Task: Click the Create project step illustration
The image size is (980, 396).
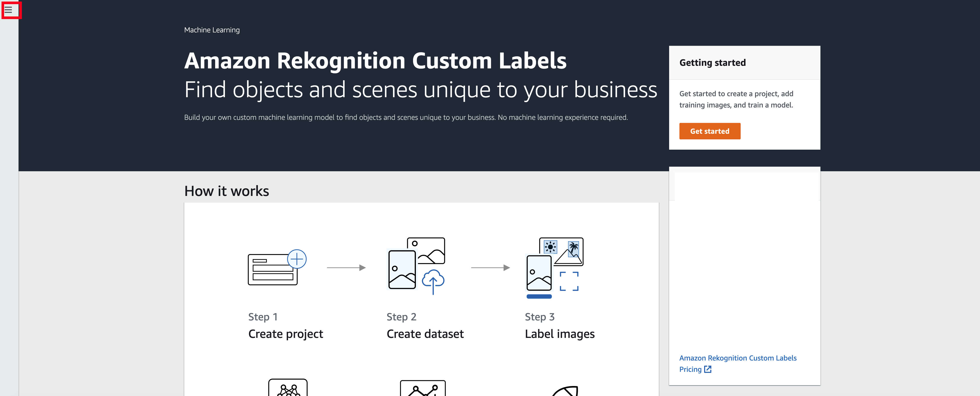Action: point(277,267)
